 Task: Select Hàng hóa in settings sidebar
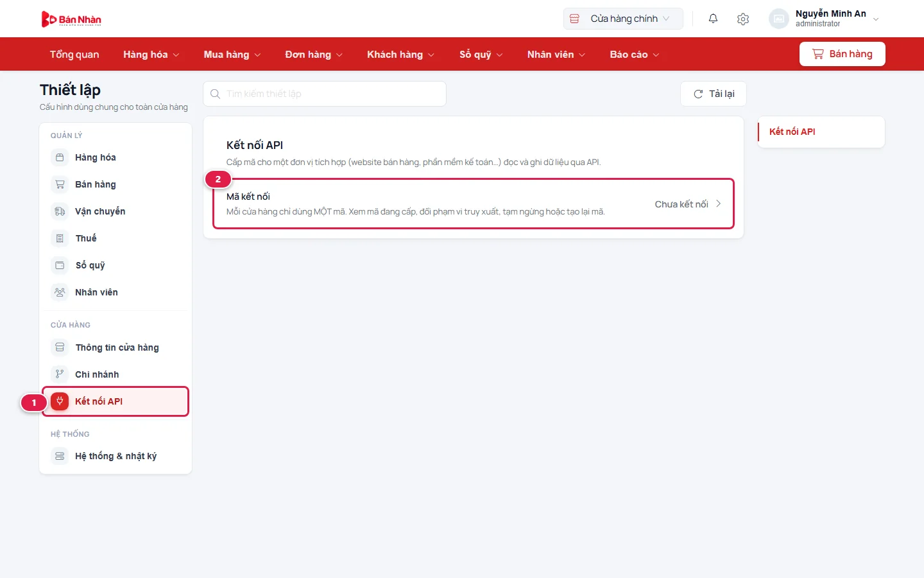116,157
